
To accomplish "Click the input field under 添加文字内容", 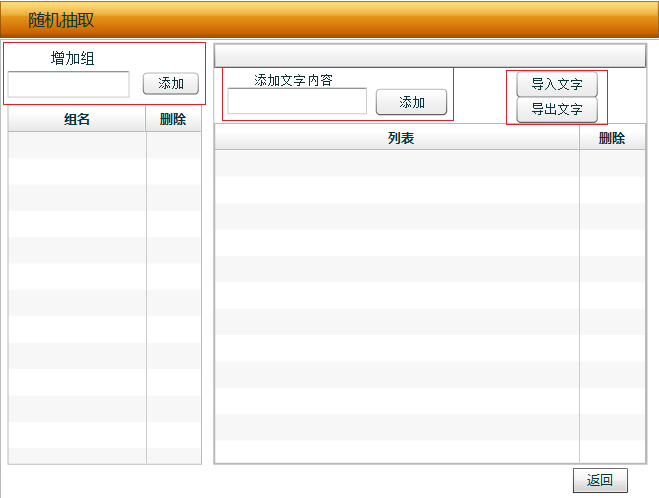I will tap(297, 101).
